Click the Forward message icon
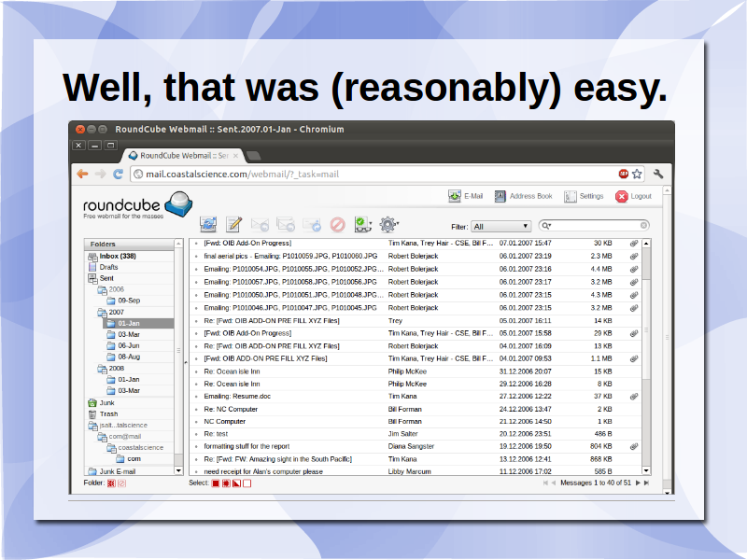The width and height of the screenshot is (747, 560). tap(312, 224)
